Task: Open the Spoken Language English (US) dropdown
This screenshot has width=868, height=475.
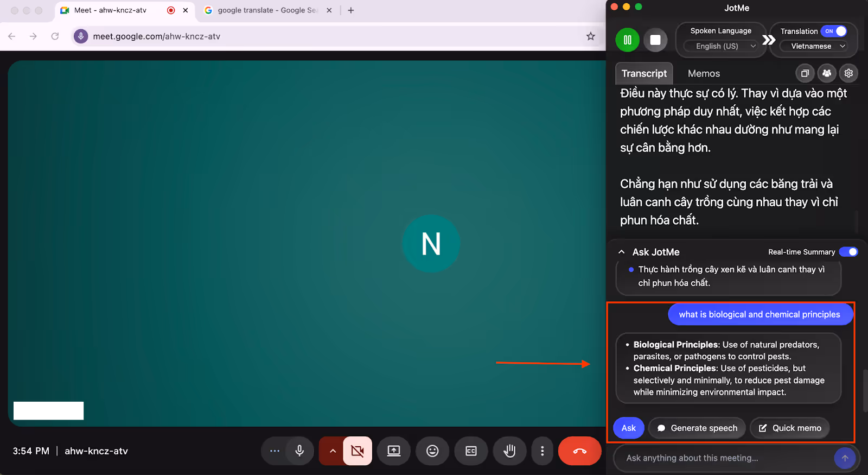Action: pos(720,46)
